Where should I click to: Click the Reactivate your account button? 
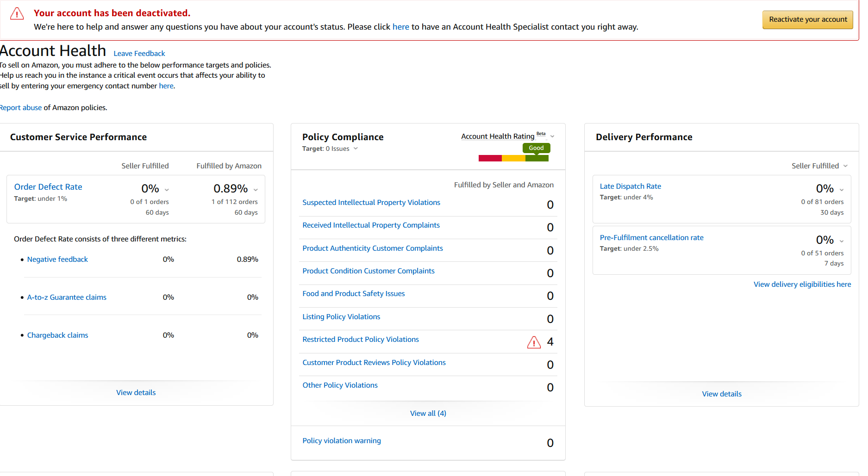click(808, 20)
